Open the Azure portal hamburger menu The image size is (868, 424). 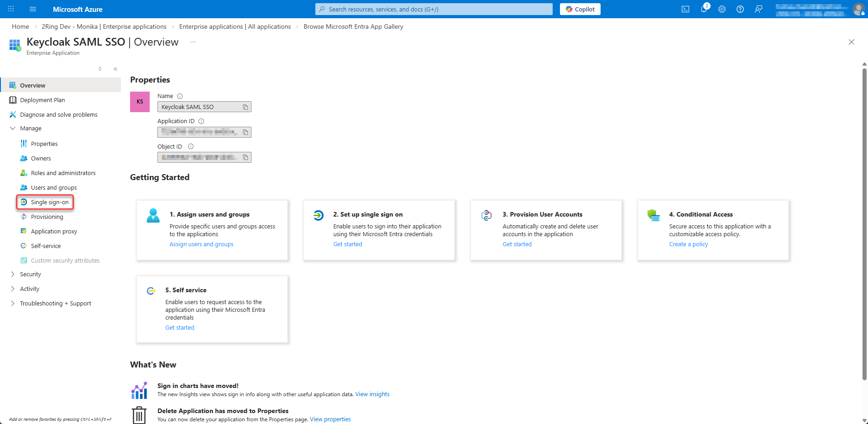33,9
